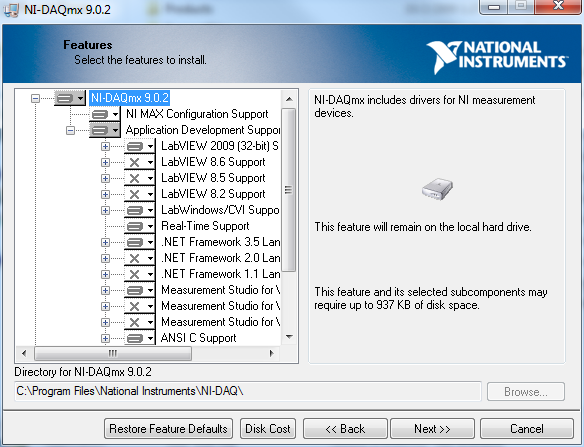Select Application Development Support item

point(203,130)
